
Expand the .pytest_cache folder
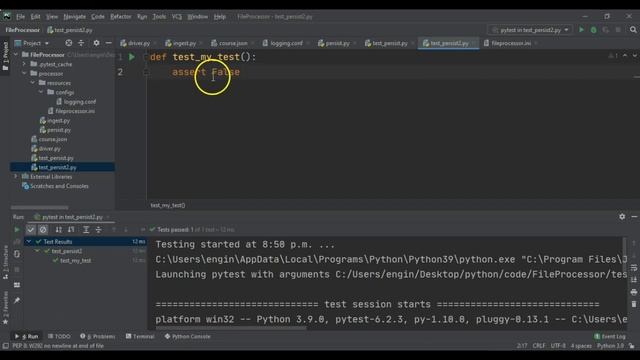click(24, 64)
